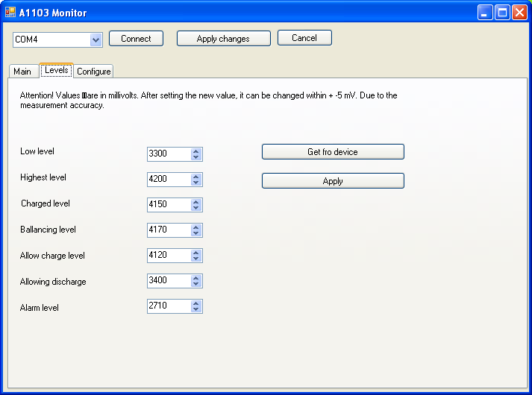The width and height of the screenshot is (532, 395).
Task: Click the A1103 Monitor title bar icon
Action: (x=10, y=13)
